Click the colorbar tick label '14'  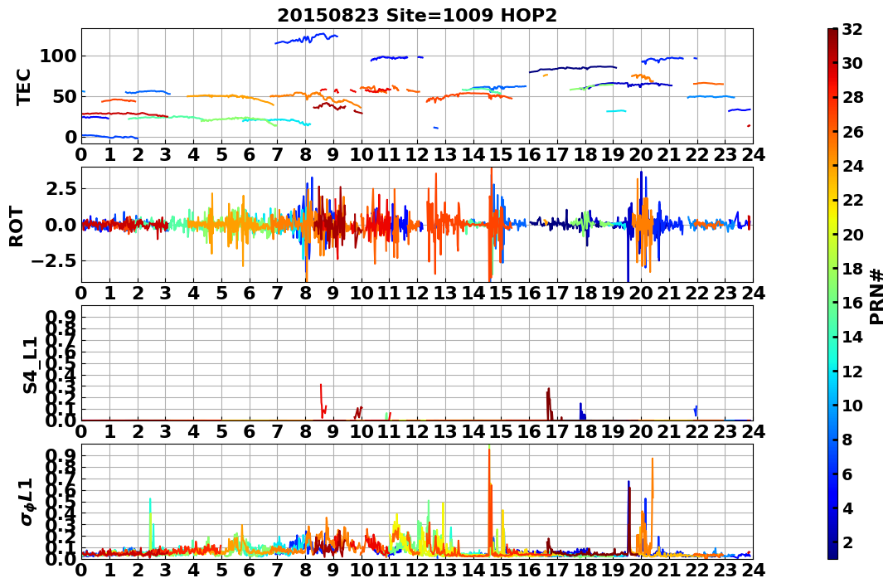(852, 337)
